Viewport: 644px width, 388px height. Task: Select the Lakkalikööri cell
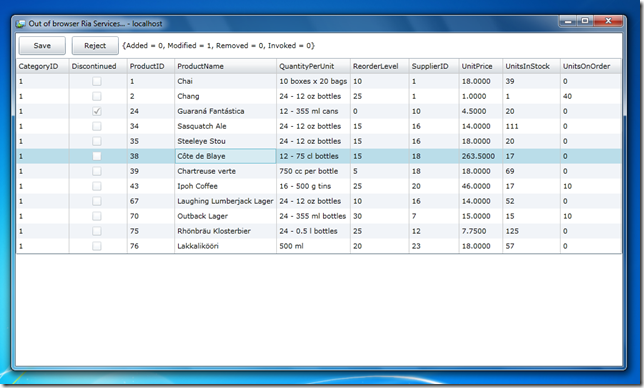pyautogui.click(x=225, y=246)
